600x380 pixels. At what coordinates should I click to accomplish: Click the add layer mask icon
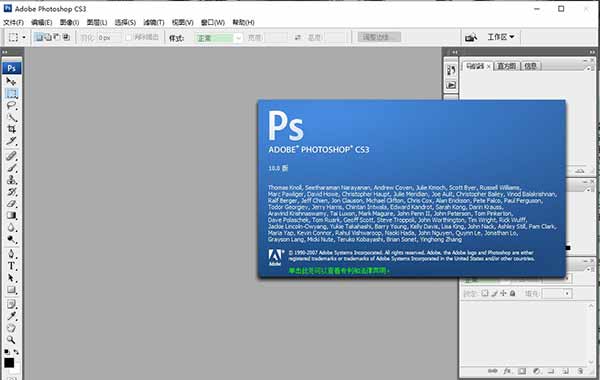pos(522,371)
